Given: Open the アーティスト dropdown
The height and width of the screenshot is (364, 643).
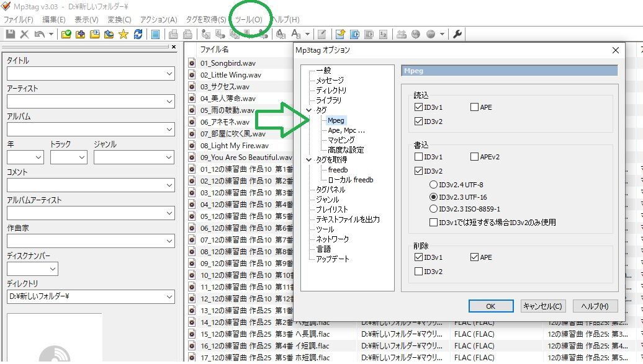Looking at the screenshot, I should pyautogui.click(x=169, y=102).
